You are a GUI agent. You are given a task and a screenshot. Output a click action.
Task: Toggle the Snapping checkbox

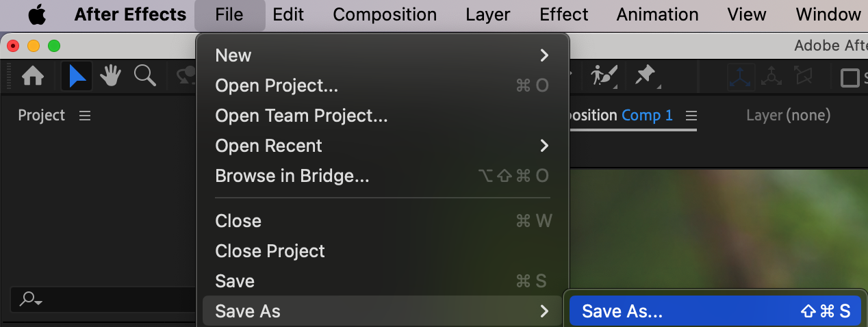click(x=850, y=77)
